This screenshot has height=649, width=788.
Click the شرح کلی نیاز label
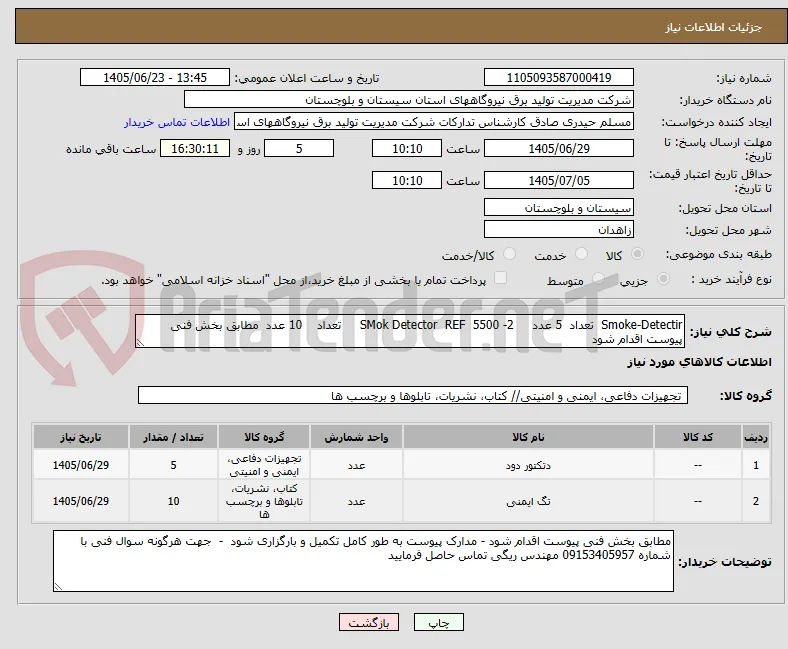coord(730,332)
